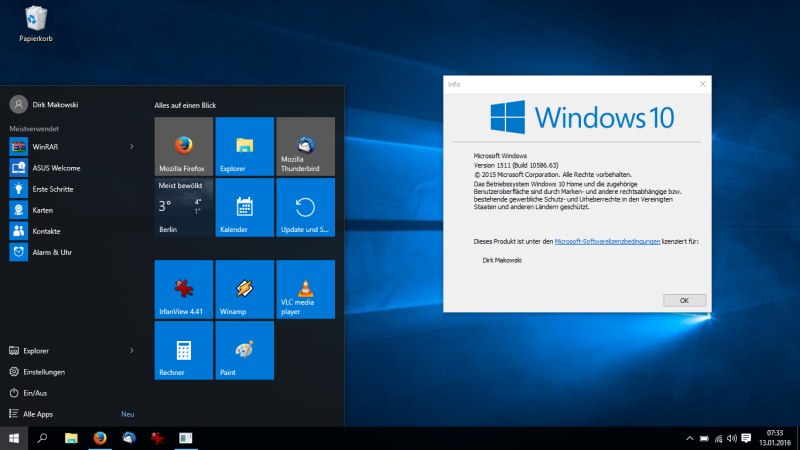This screenshot has width=800, height=450.
Task: Open the Paint tile
Action: pos(244,350)
